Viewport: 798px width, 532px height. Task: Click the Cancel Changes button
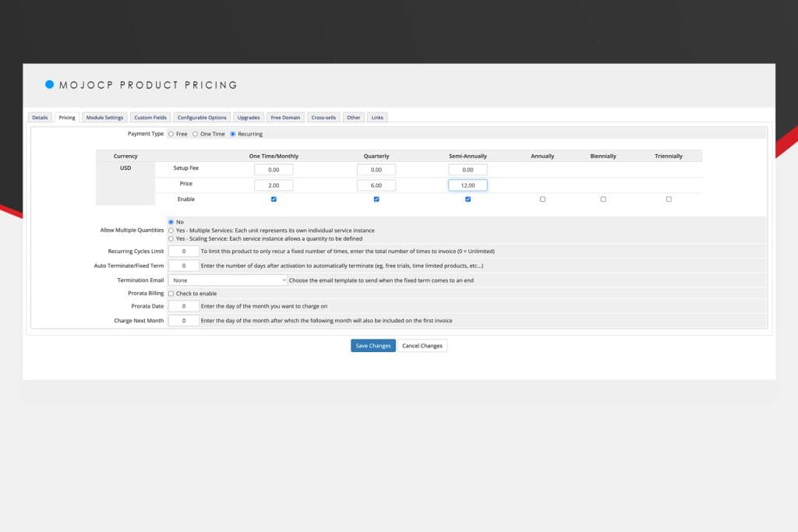pyautogui.click(x=422, y=346)
